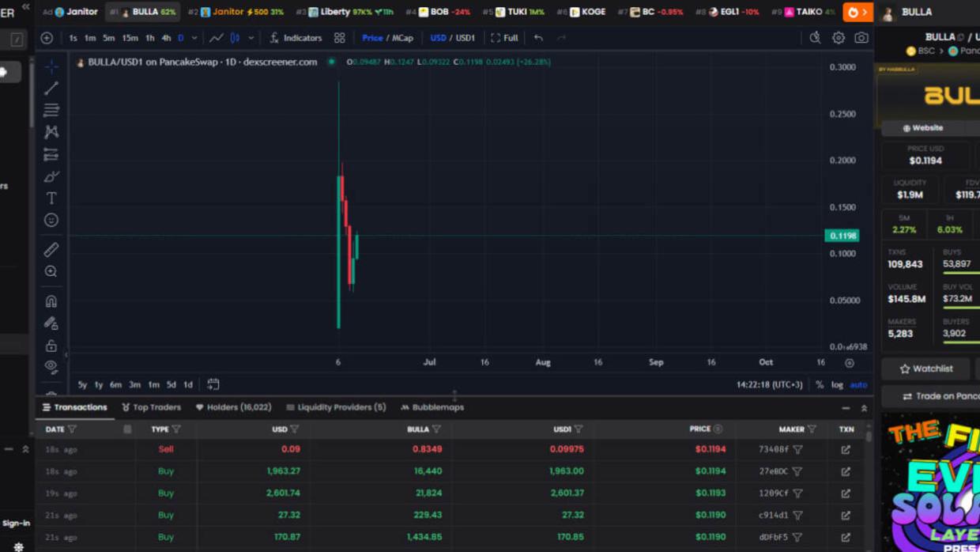Set the chart range to 5y
Screen dimensions: 980x552
tap(82, 384)
